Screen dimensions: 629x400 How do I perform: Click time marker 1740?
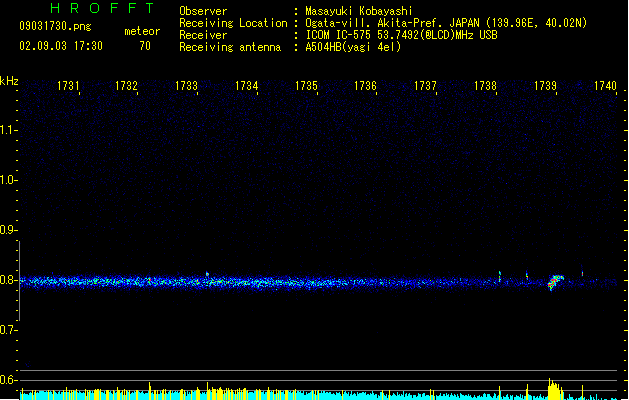pos(605,86)
